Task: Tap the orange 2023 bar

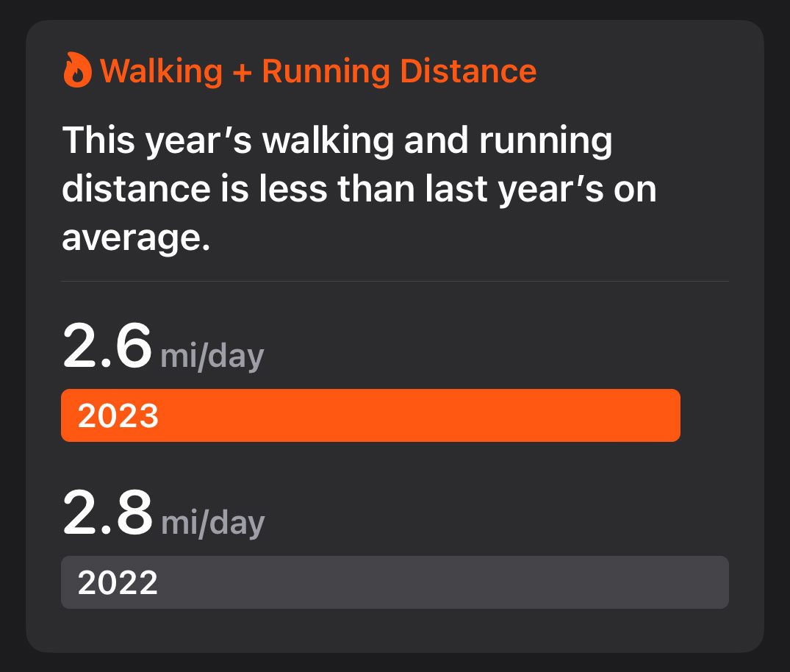Action: [371, 415]
